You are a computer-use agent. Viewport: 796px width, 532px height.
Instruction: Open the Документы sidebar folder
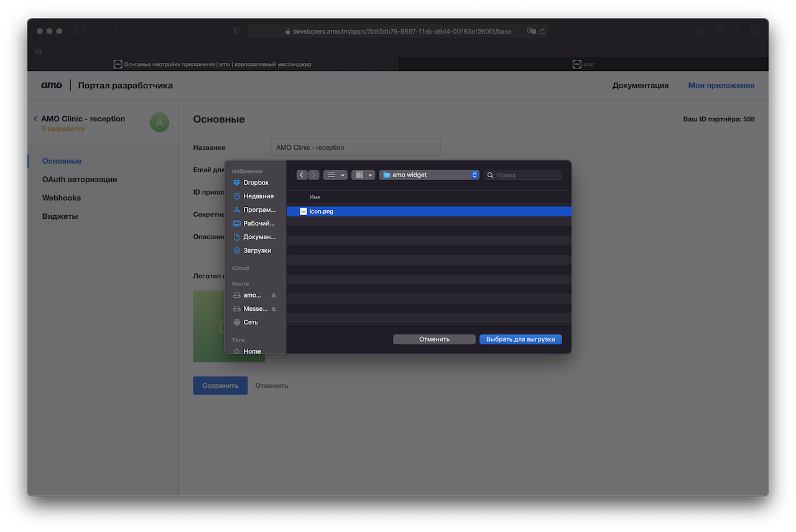[259, 237]
